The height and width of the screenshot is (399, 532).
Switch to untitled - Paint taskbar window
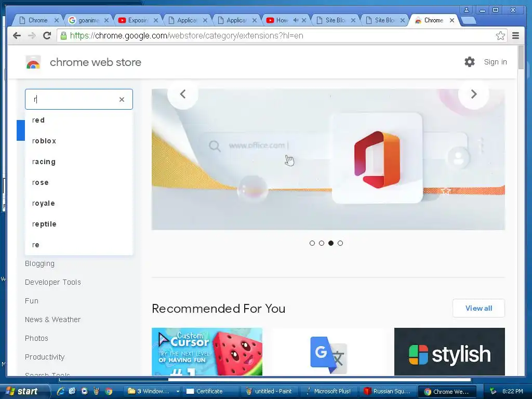tap(270, 391)
